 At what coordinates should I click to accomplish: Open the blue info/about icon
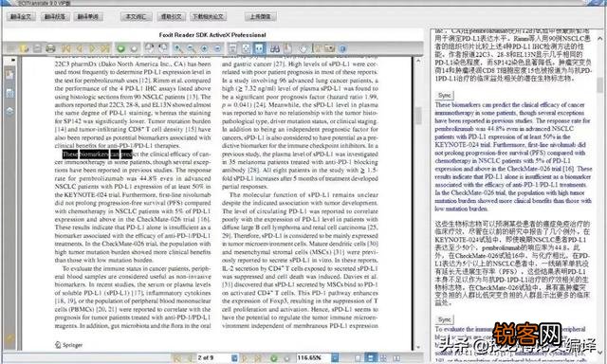pyautogui.click(x=342, y=48)
